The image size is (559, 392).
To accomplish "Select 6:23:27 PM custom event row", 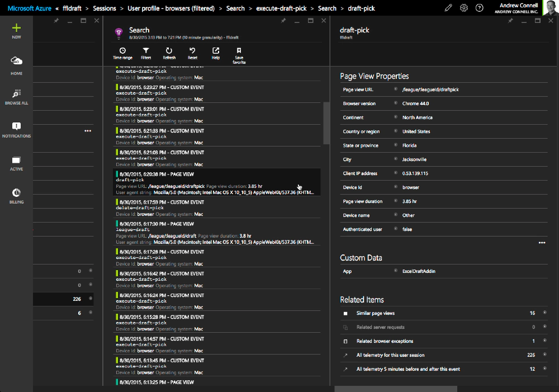I will pyautogui.click(x=217, y=93).
